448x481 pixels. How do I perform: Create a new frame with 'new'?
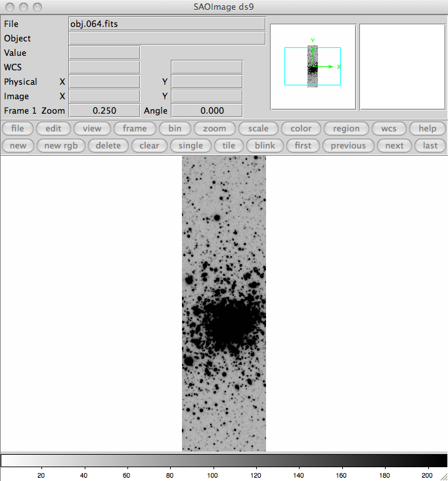tap(18, 145)
